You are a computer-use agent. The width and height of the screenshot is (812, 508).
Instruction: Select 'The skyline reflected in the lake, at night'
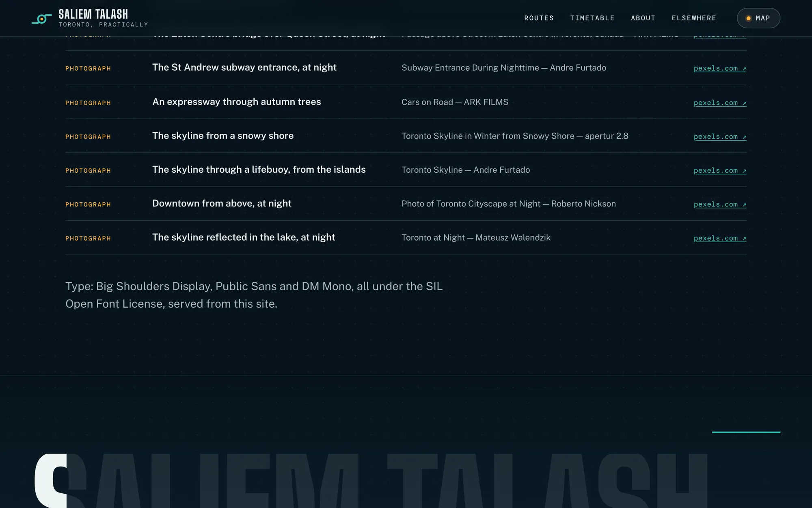coord(244,237)
